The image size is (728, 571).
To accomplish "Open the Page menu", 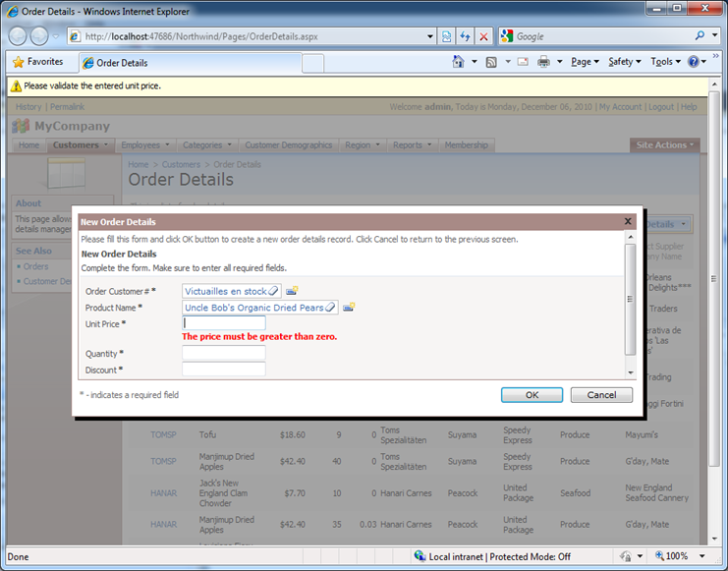I will click(585, 62).
